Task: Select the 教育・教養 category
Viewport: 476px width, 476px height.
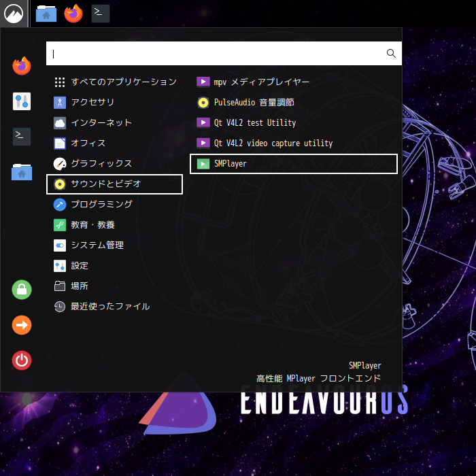Action: [114, 225]
